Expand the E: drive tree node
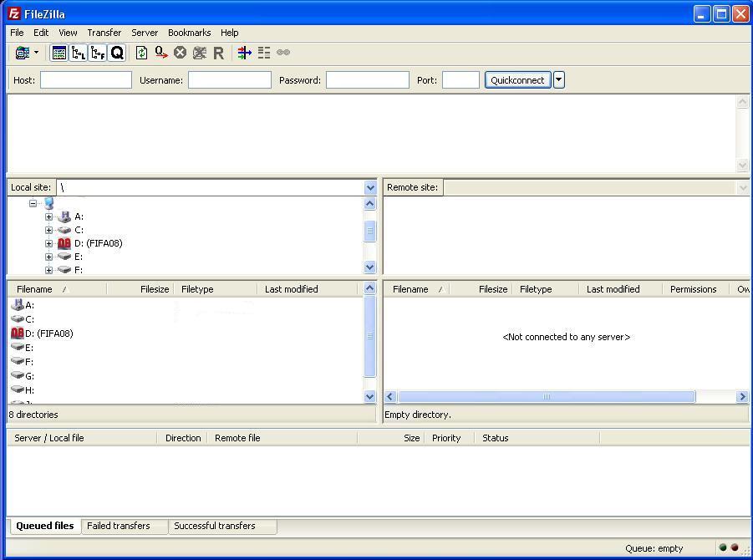Image resolution: width=753 pixels, height=560 pixels. tap(48, 257)
